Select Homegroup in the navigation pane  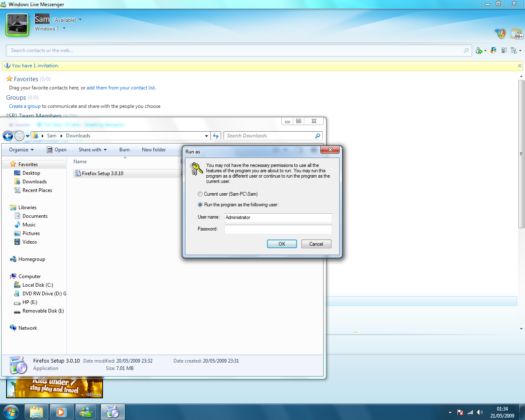click(32, 259)
